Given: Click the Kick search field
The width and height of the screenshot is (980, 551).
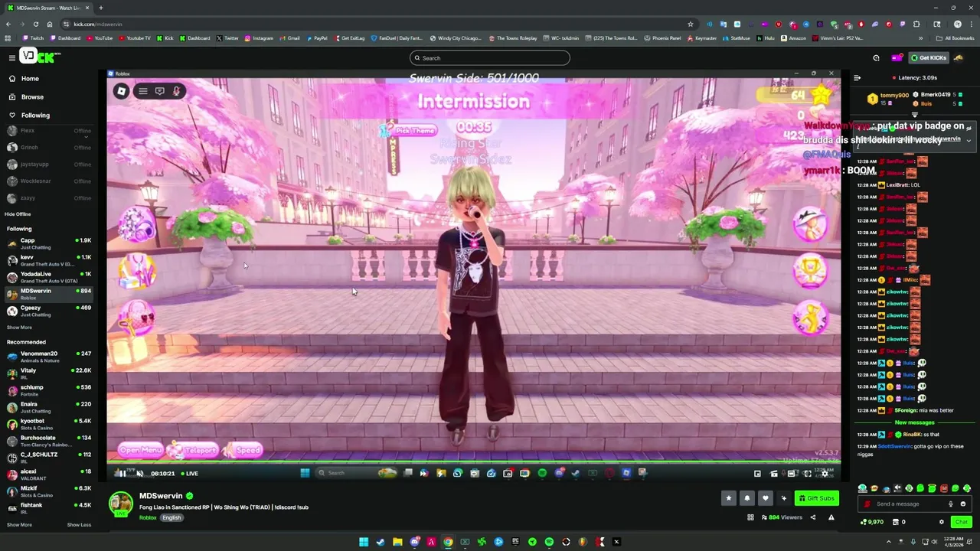Looking at the screenshot, I should tap(490, 58).
